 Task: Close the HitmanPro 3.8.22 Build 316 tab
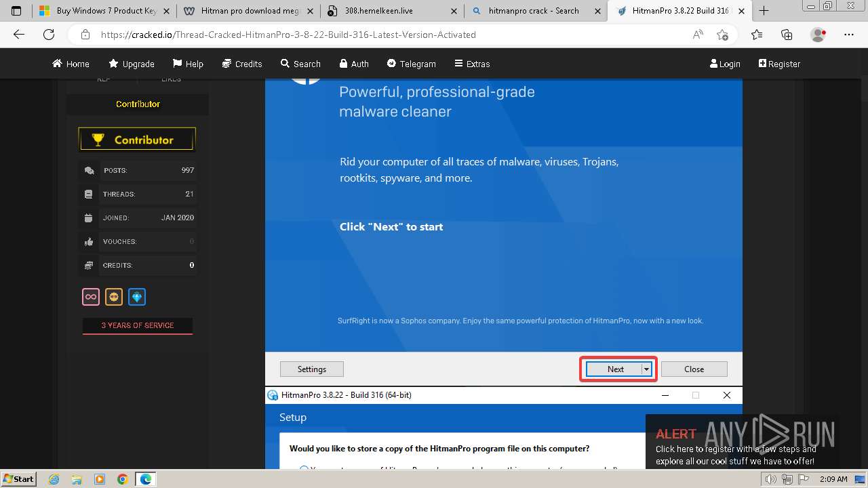(742, 11)
